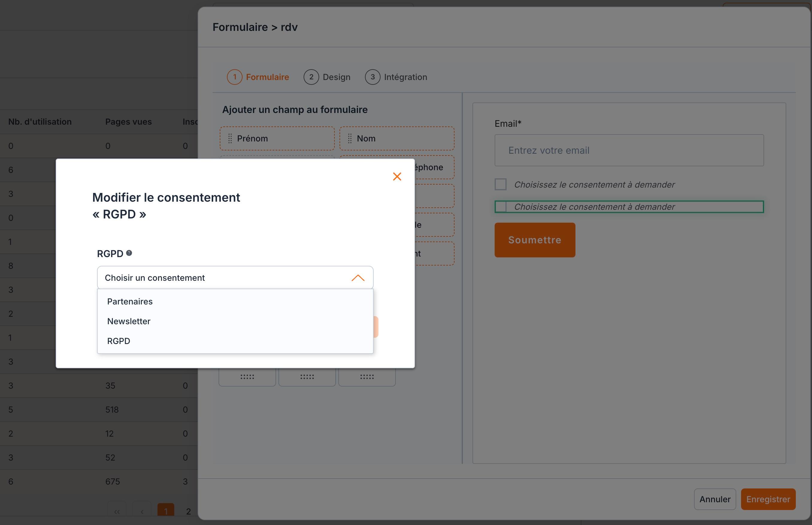Screen dimensions: 812x525
Task: Click the RGPD help question mark icon
Action: point(129,253)
